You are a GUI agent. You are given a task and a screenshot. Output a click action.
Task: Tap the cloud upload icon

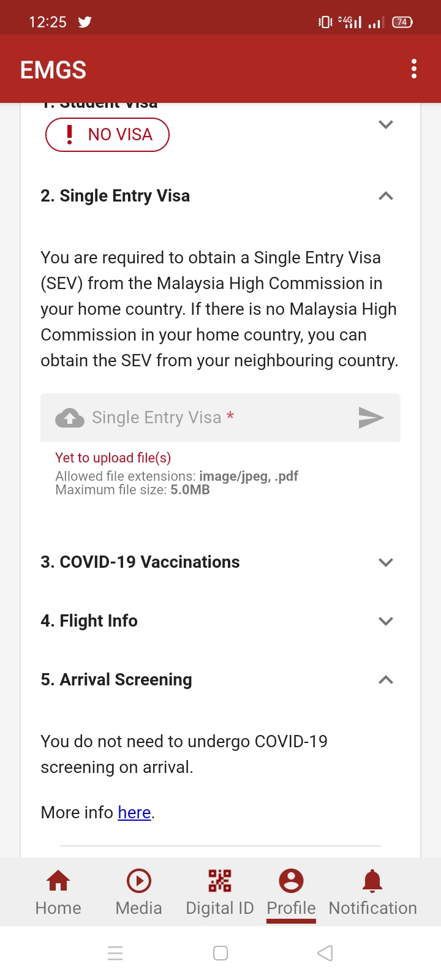[70, 418]
